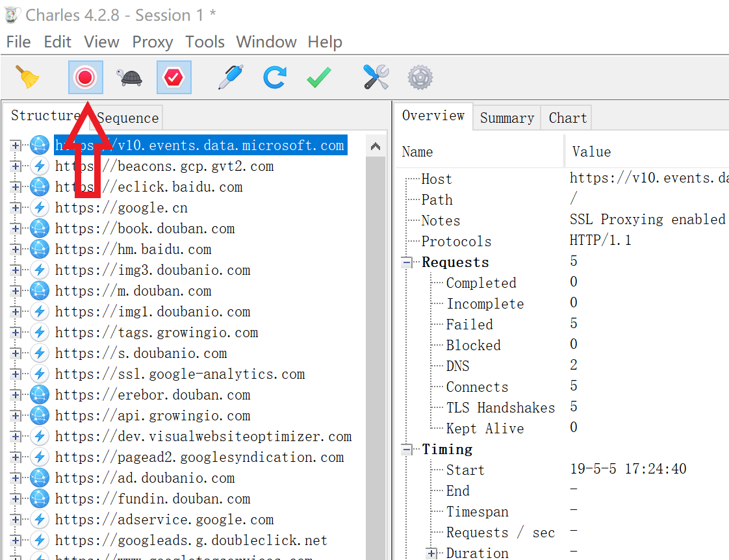Open the Window menu
This screenshot has width=729, height=560.
click(x=266, y=42)
